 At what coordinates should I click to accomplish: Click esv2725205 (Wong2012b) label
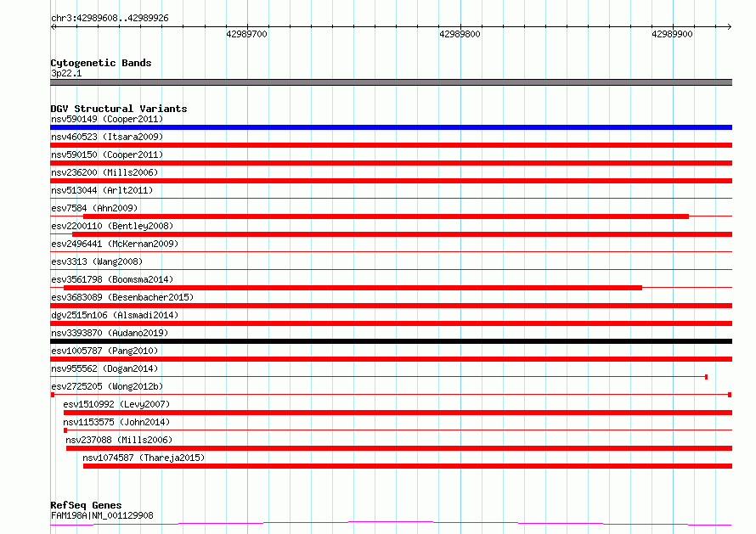click(x=107, y=386)
